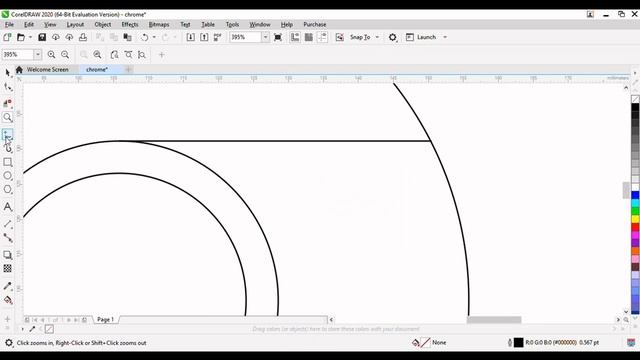
Task: Select the Parallel Dimension tool
Action: [x=7, y=224]
